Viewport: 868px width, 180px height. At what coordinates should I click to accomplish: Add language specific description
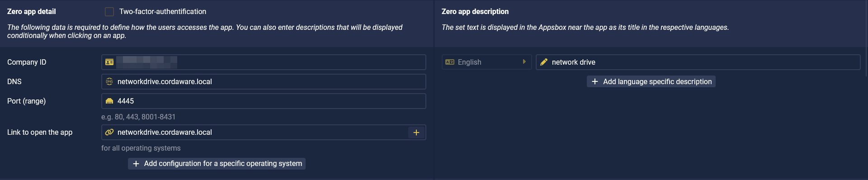651,81
